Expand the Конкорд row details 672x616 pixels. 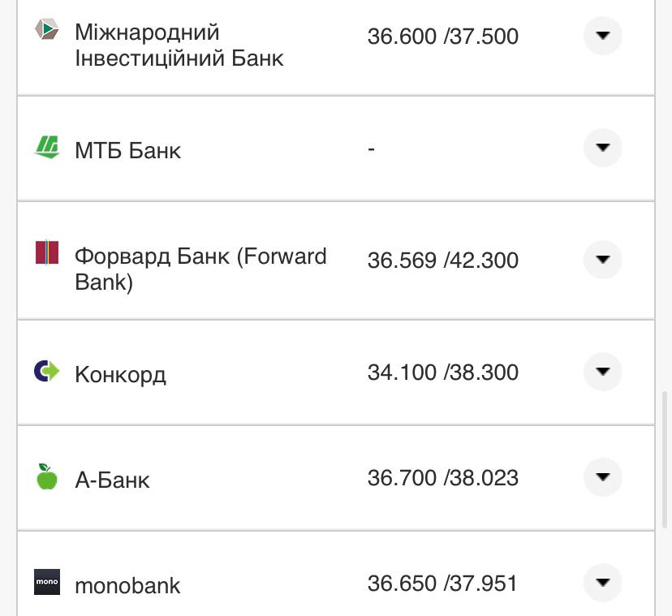(602, 372)
